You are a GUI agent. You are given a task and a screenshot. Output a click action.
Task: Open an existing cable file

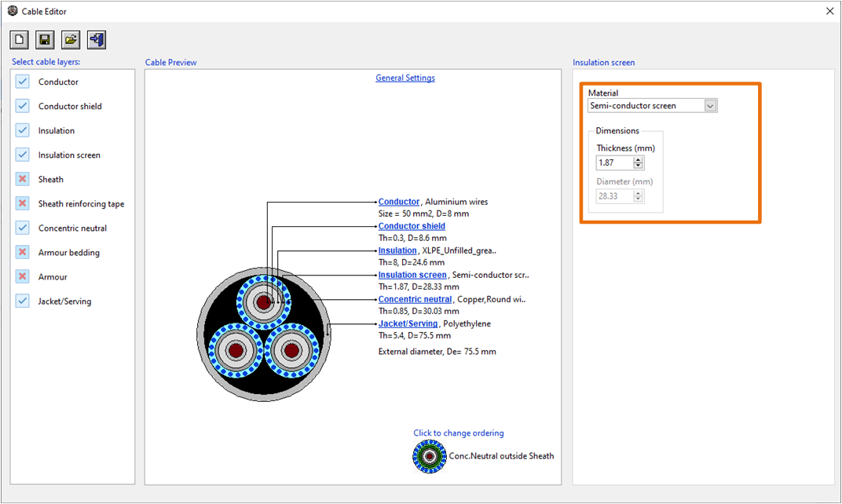pos(70,39)
